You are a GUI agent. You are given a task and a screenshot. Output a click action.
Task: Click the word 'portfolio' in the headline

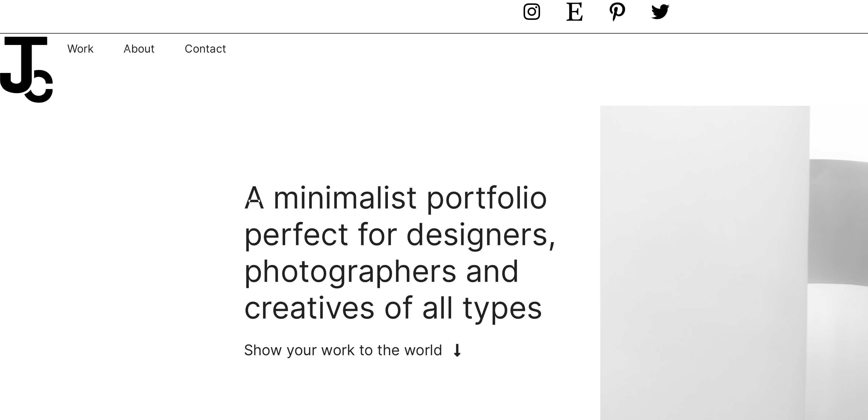[487, 199]
